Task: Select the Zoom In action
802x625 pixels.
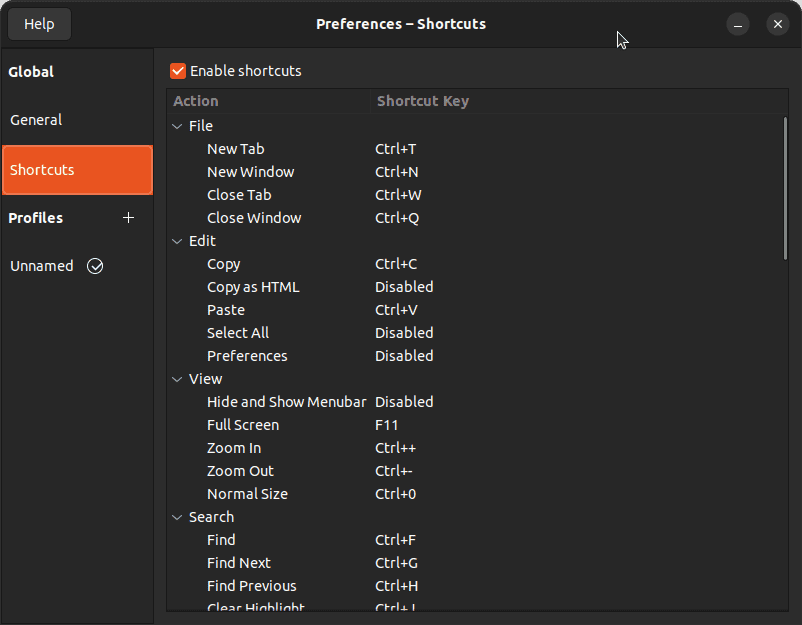Action: pyautogui.click(x=234, y=449)
